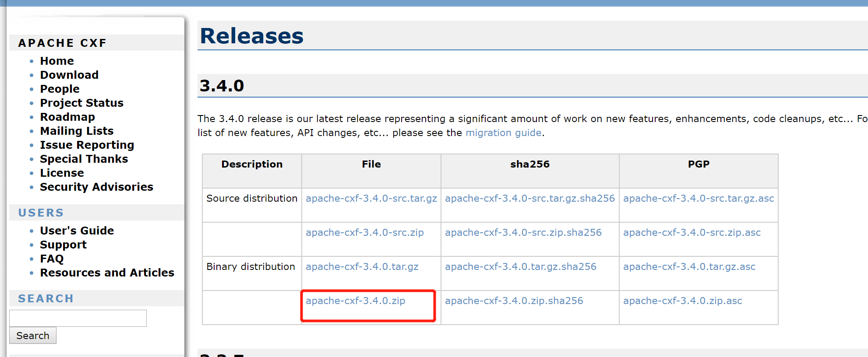868x357 pixels.
Task: Open apache-cxf-3.4.0-src.zip.asc link
Action: click(692, 232)
